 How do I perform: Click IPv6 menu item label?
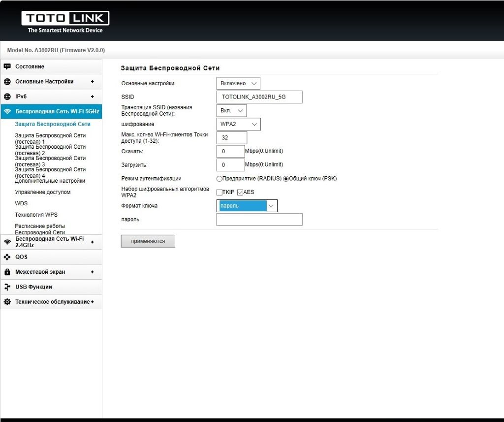pyautogui.click(x=21, y=97)
